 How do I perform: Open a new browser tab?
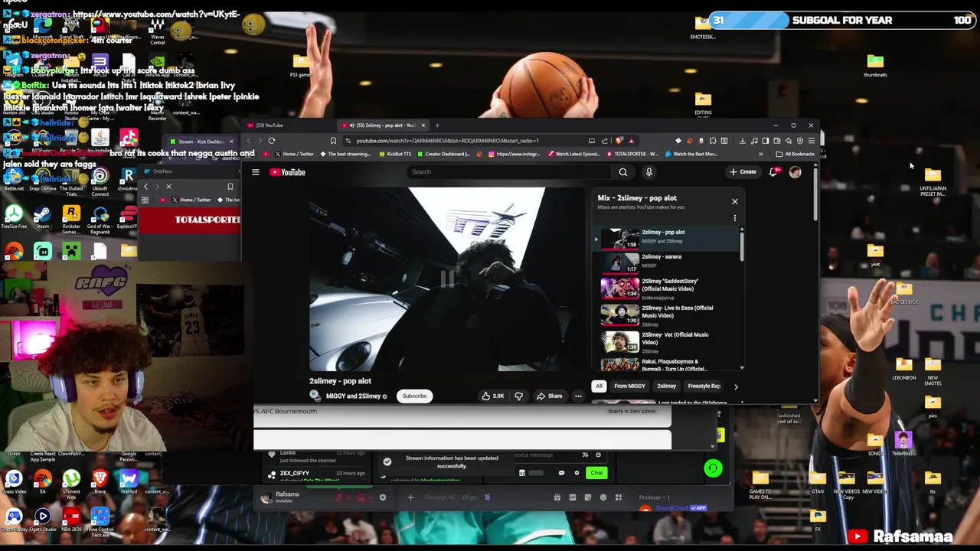pos(437,126)
